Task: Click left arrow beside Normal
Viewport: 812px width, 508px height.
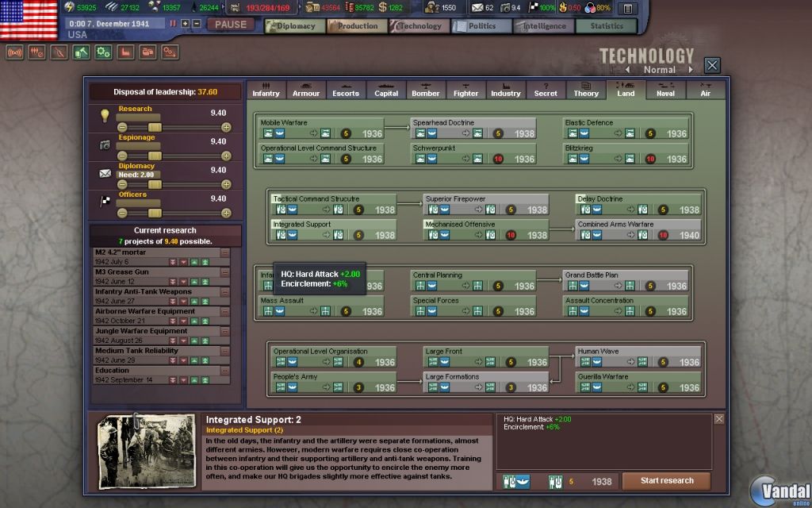Action: tap(629, 70)
